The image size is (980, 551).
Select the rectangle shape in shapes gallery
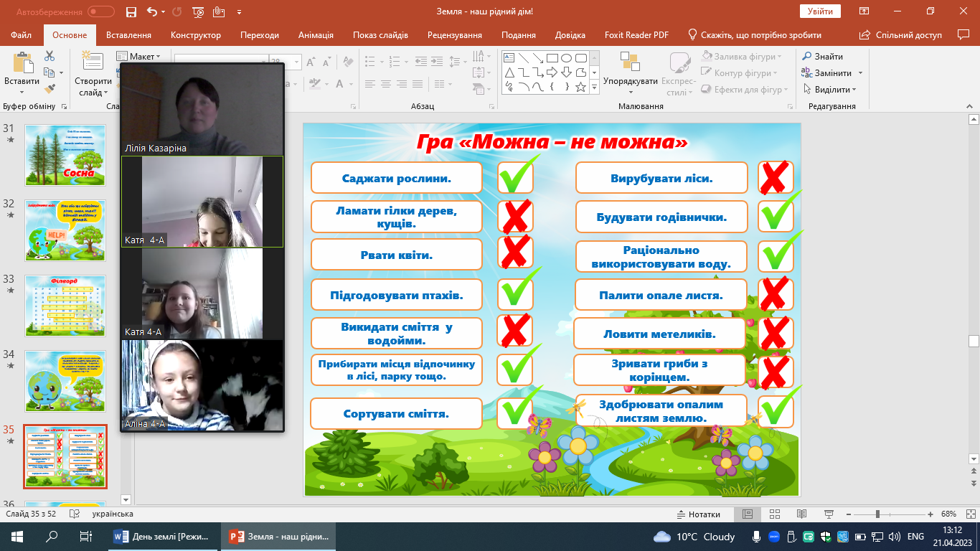point(552,58)
